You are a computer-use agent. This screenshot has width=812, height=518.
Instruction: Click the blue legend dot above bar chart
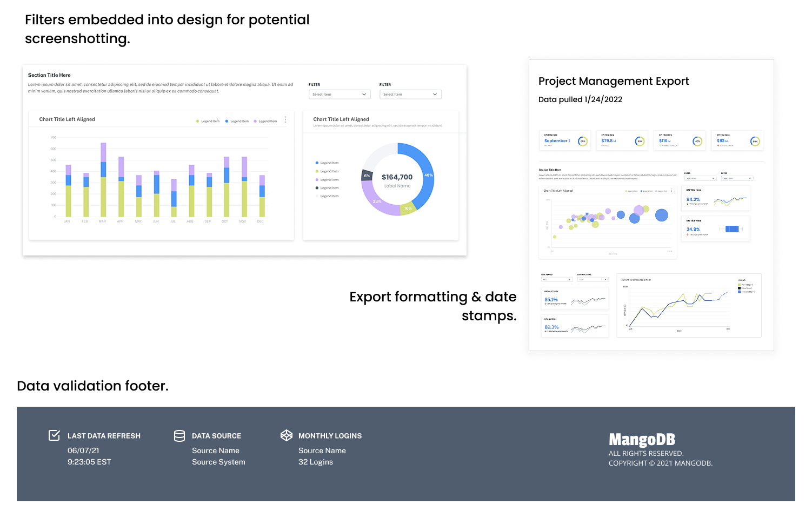tap(227, 121)
